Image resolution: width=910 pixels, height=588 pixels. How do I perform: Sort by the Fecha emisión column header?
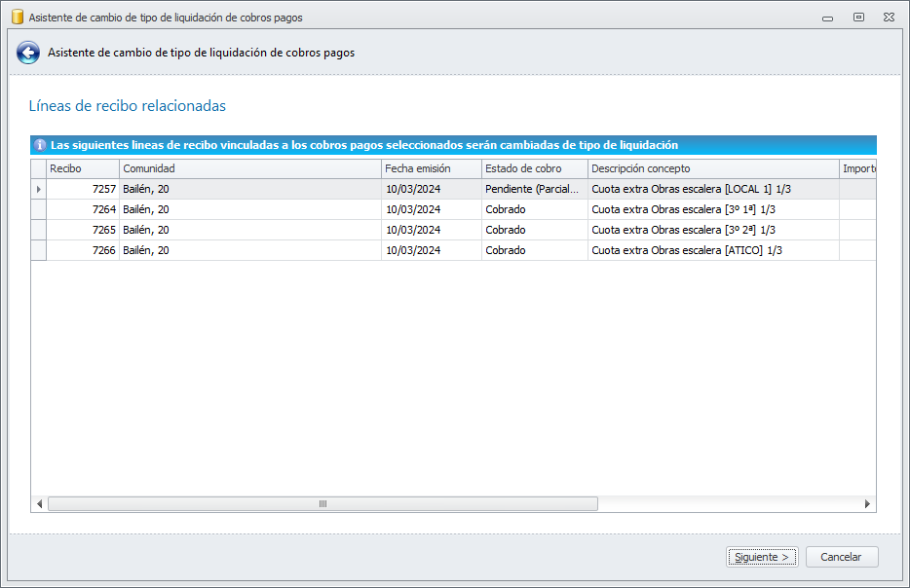pyautogui.click(x=432, y=168)
